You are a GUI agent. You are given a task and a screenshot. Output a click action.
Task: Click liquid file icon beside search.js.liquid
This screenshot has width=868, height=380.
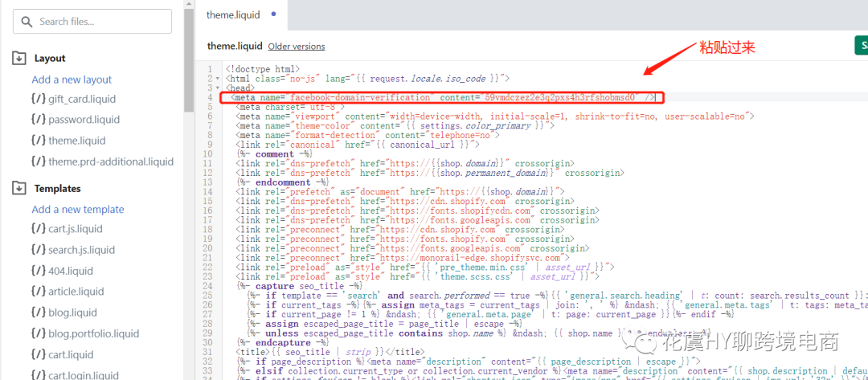(x=39, y=250)
